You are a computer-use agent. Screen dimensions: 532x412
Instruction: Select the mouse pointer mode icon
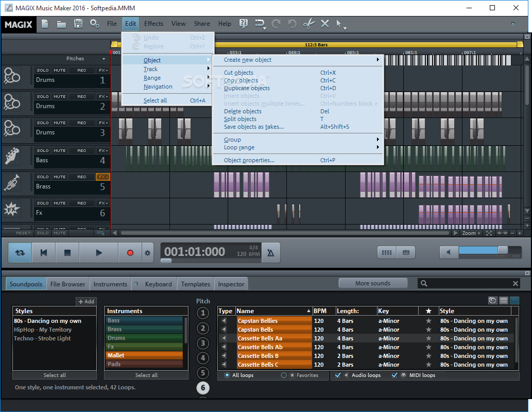tap(338, 24)
